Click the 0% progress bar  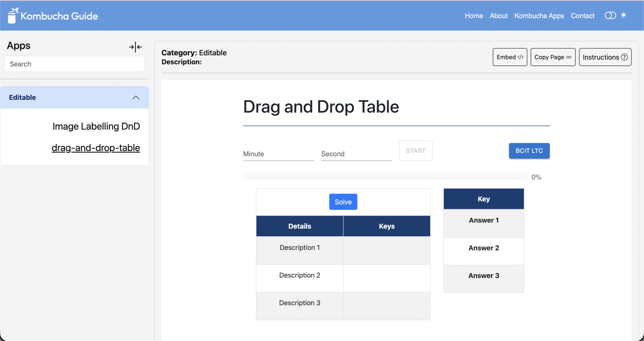(385, 176)
